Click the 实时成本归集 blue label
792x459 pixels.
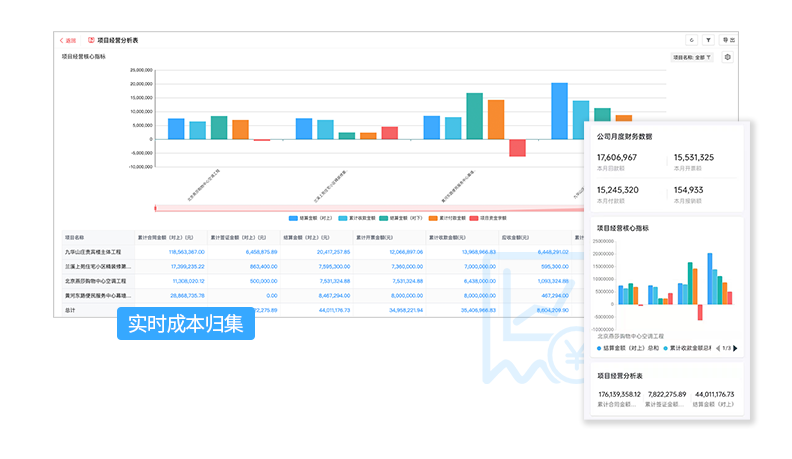coord(186,325)
